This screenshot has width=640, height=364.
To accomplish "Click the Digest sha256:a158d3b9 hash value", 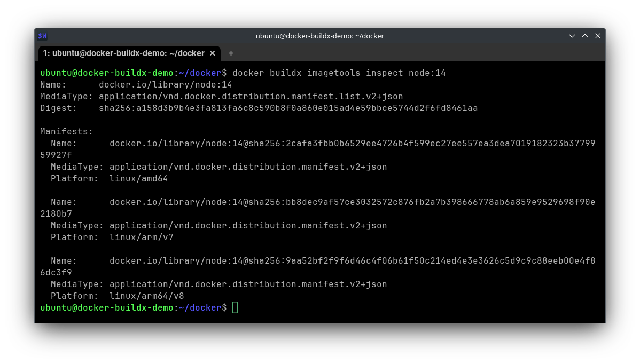I will pos(288,108).
